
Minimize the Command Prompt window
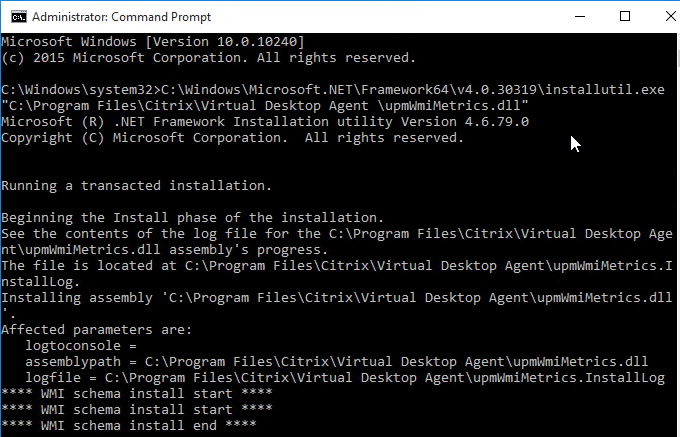pyautogui.click(x=580, y=17)
